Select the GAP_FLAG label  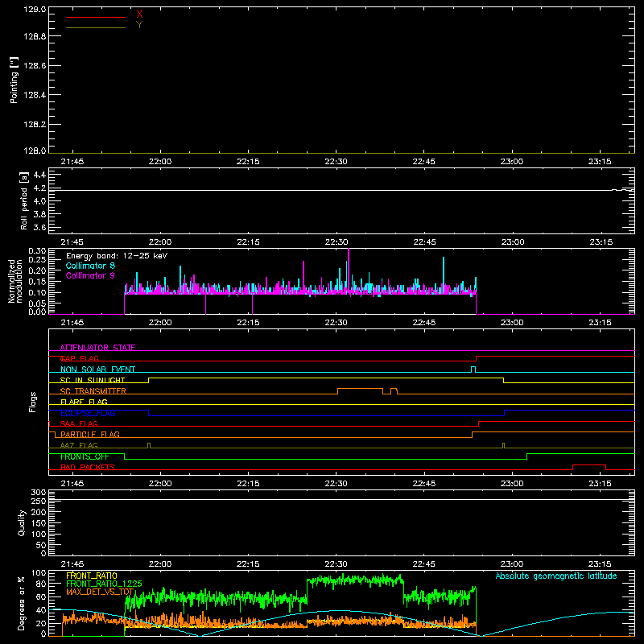point(80,358)
